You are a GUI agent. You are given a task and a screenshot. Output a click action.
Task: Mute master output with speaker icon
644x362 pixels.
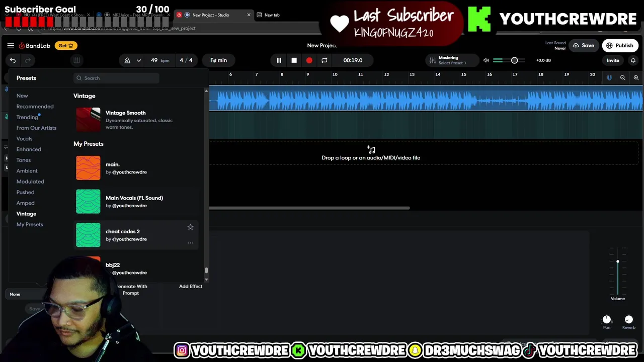click(486, 60)
